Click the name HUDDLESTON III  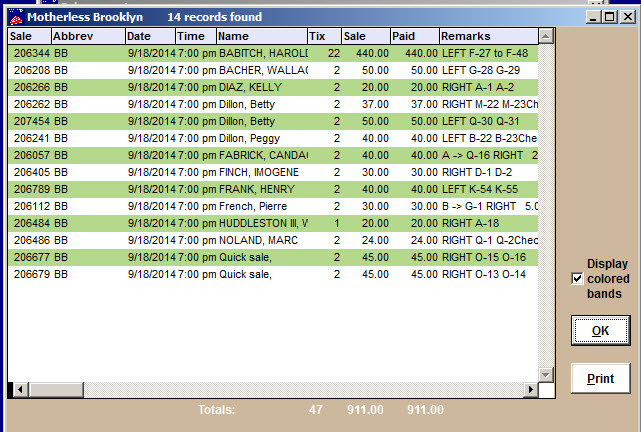[x=264, y=224]
